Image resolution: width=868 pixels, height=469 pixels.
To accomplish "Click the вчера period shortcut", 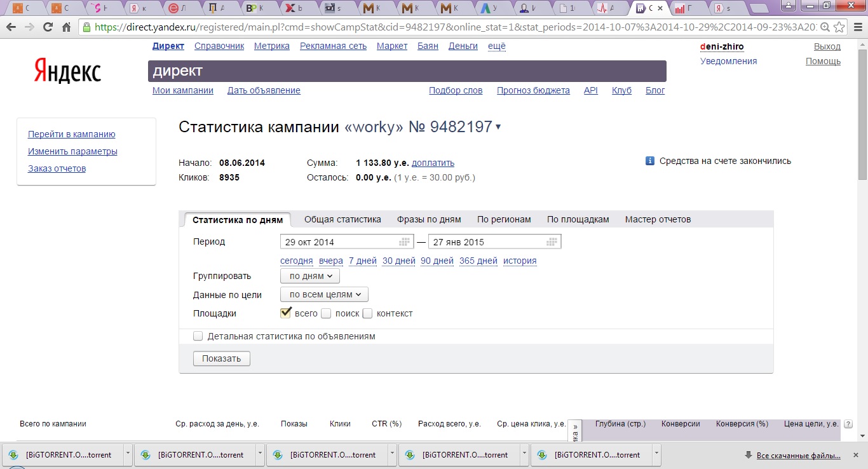I will tap(331, 261).
